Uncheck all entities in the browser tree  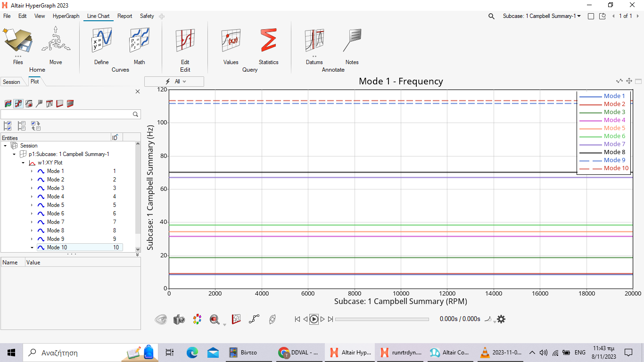coord(22,126)
